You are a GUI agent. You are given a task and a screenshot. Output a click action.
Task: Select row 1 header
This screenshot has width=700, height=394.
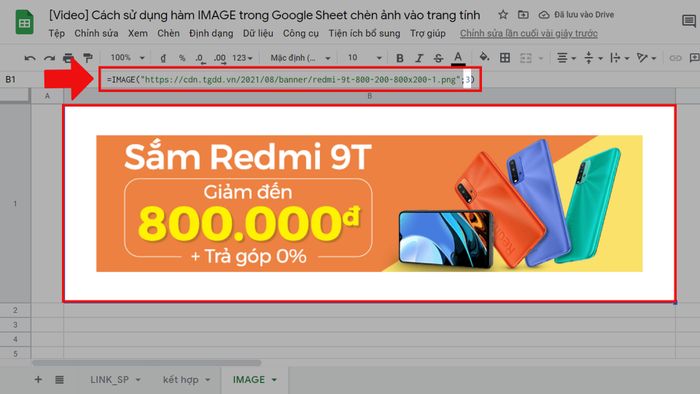(15, 203)
